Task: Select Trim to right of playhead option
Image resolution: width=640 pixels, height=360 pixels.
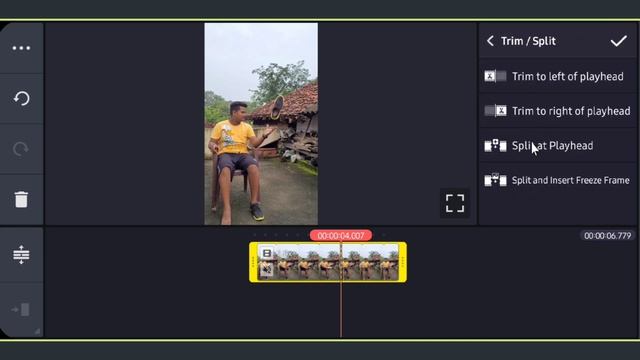Action: [558, 111]
